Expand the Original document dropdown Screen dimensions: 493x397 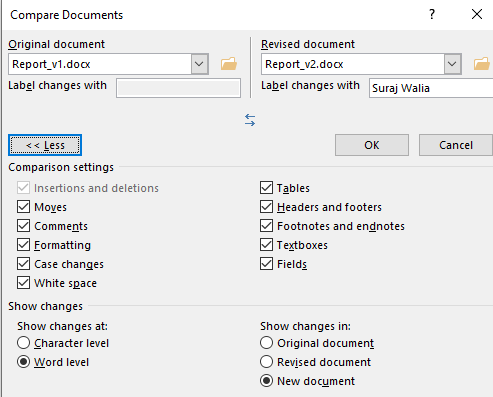199,64
